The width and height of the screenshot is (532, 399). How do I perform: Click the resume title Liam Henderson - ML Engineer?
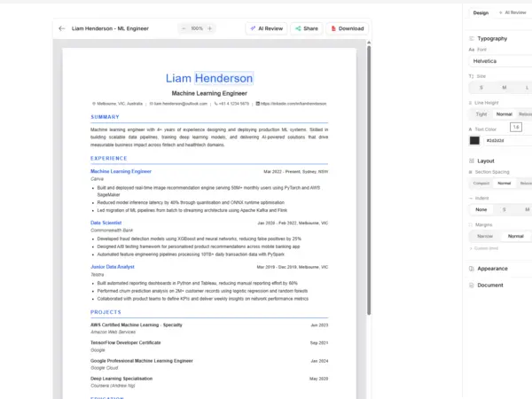[110, 28]
